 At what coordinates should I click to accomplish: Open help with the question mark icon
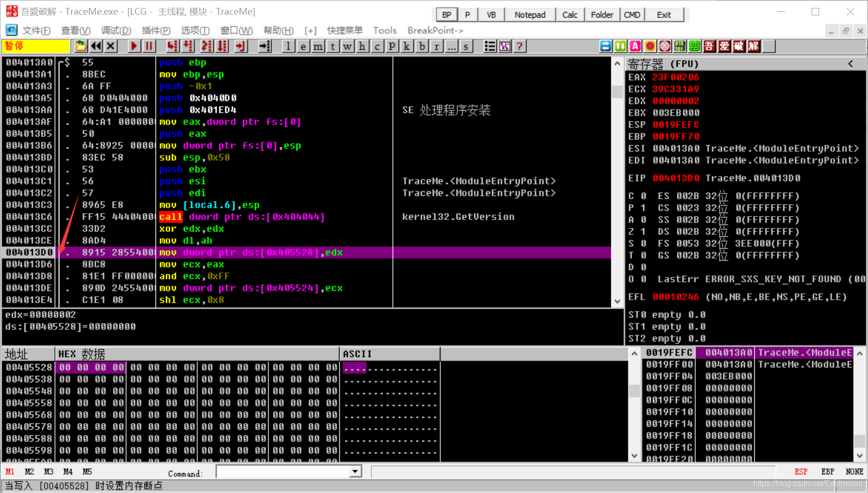coord(520,46)
